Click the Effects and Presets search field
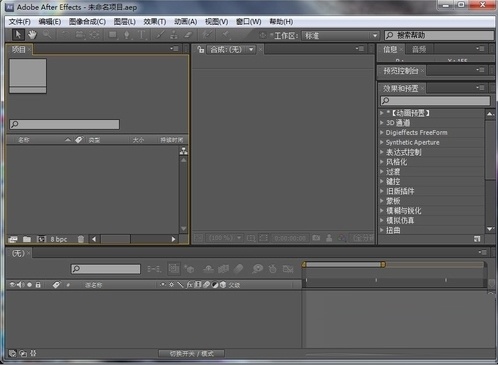Viewport: 498px width, 365px height. [x=435, y=100]
